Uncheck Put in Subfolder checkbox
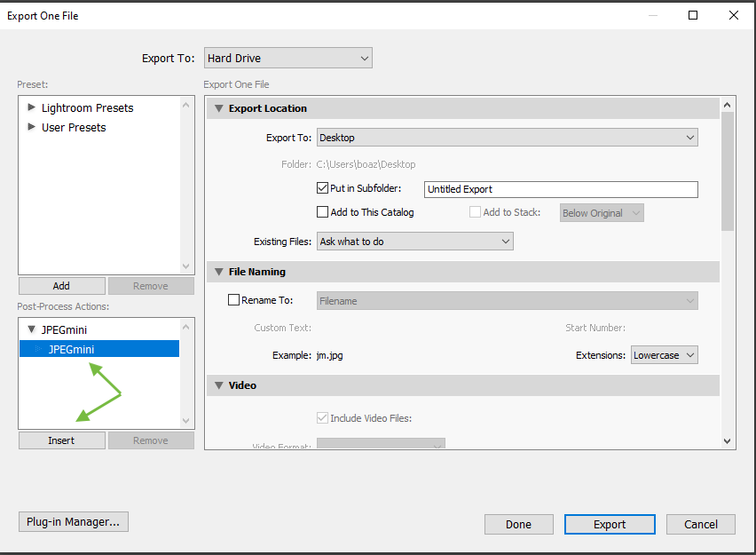 pos(323,188)
